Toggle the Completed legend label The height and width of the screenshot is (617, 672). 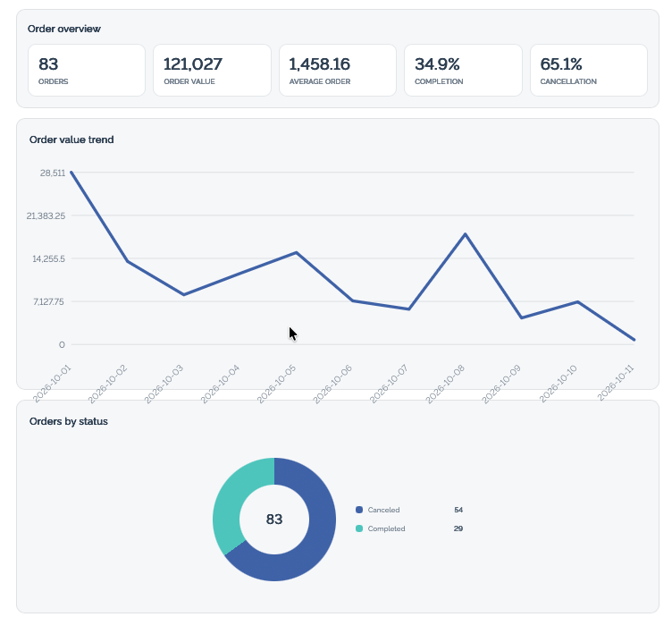pyautogui.click(x=386, y=528)
